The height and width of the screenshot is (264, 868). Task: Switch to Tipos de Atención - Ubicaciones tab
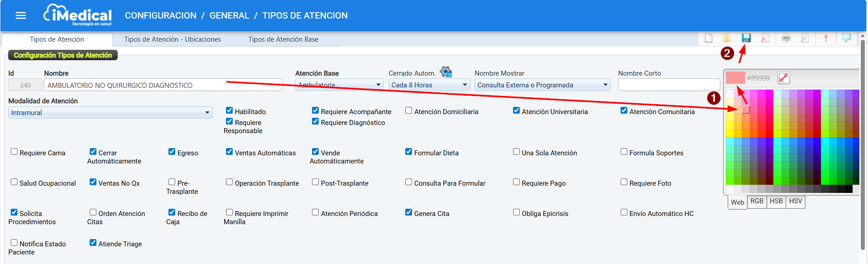(173, 39)
